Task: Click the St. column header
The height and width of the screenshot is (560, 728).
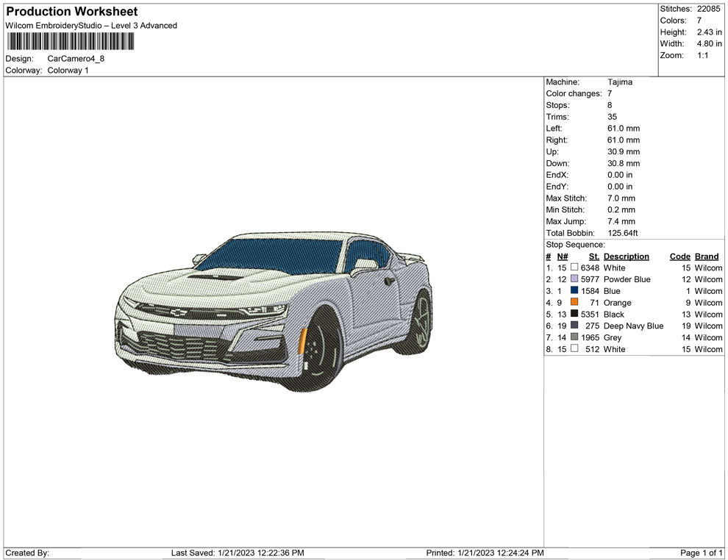Action: tap(593, 256)
